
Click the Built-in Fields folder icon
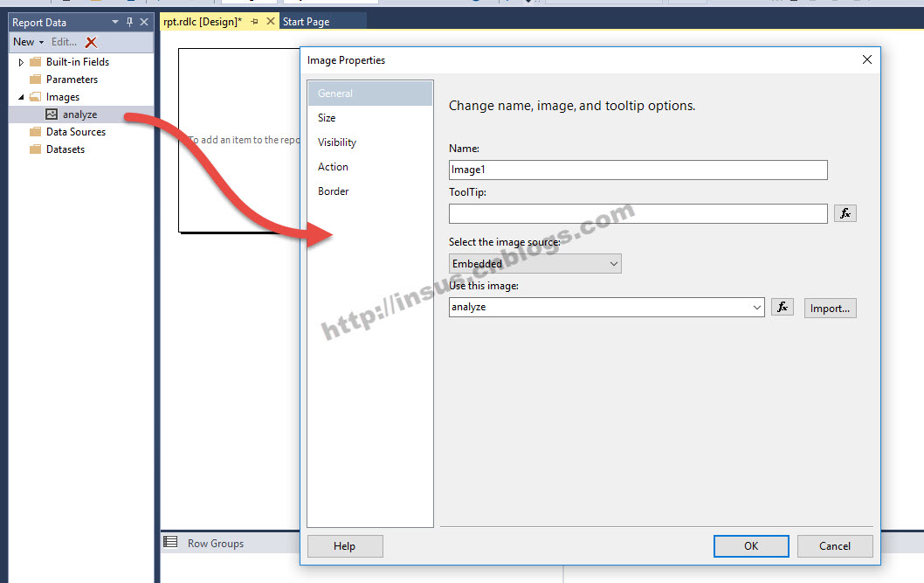(35, 62)
